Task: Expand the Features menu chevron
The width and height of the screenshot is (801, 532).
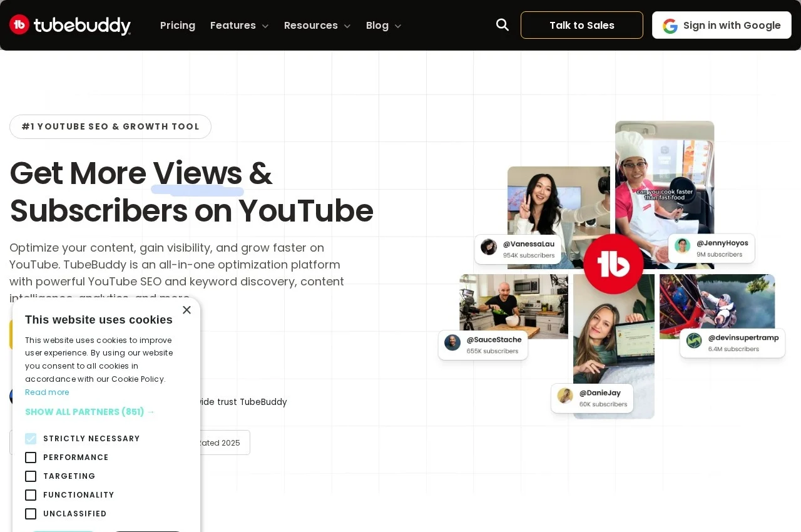Action: tap(265, 26)
